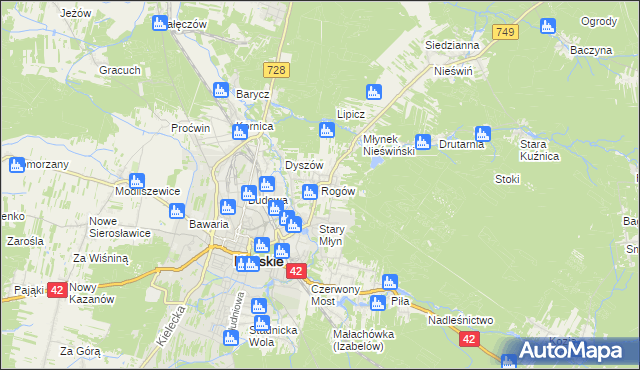Click the Bawaria place label
The height and width of the screenshot is (370, 640).
tap(209, 224)
